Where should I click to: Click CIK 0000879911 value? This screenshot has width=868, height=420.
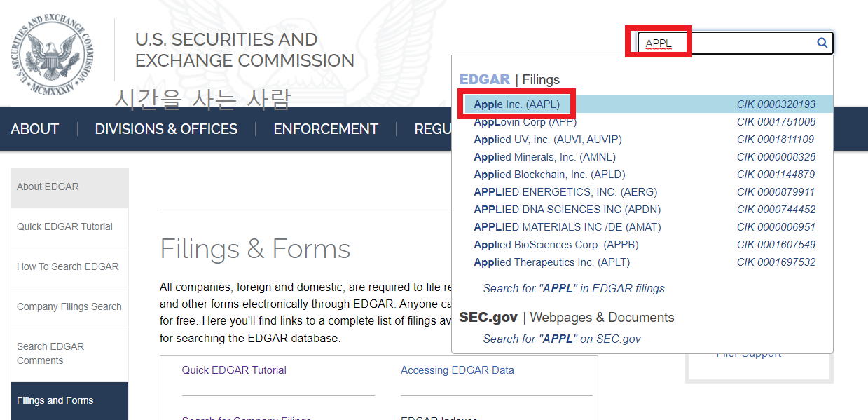click(x=776, y=192)
